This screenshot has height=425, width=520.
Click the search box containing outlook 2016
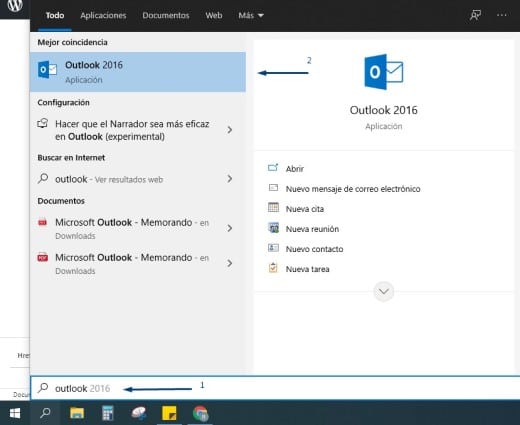[275, 388]
